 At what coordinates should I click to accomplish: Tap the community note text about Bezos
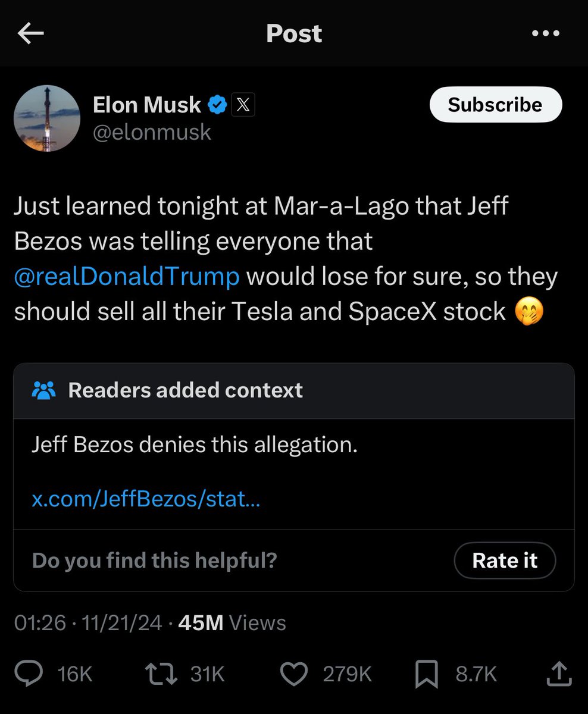pos(195,444)
